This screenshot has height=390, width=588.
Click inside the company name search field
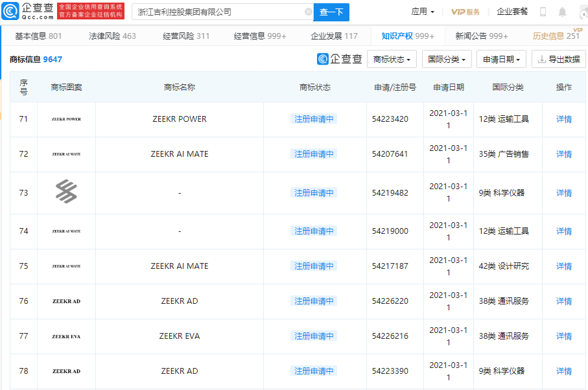214,11
